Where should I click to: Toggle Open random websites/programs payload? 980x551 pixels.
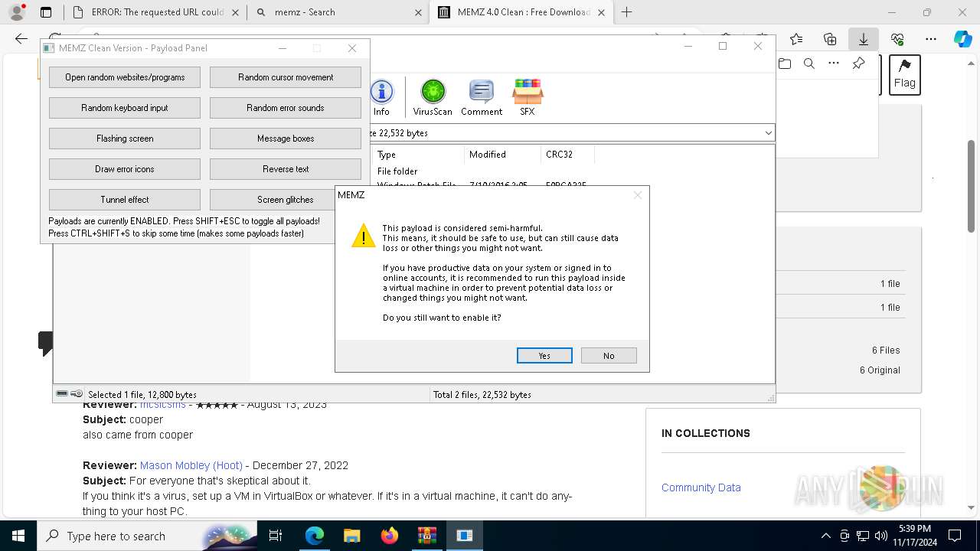coord(125,77)
